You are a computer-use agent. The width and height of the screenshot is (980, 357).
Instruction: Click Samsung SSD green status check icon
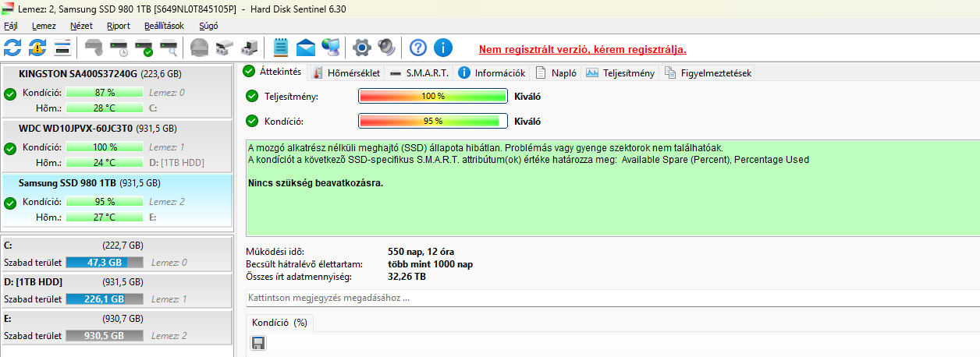[x=10, y=203]
